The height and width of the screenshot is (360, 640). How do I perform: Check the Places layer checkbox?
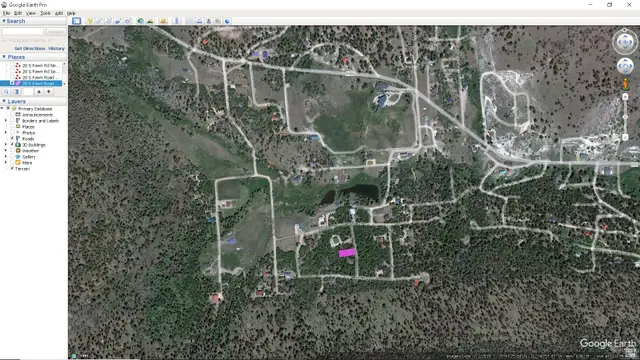point(12,127)
